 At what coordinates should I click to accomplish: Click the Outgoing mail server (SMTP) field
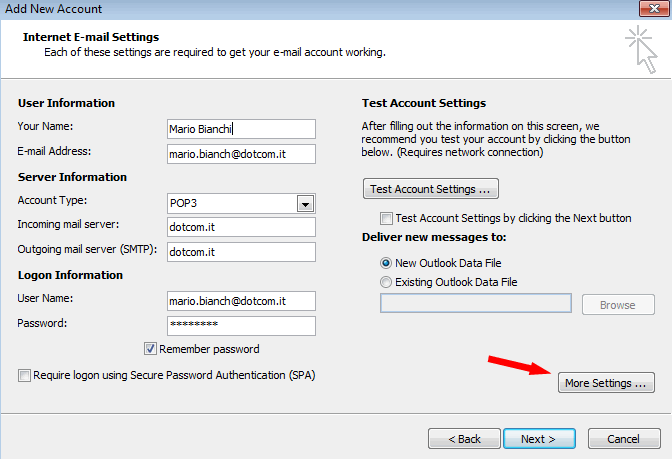click(x=241, y=252)
